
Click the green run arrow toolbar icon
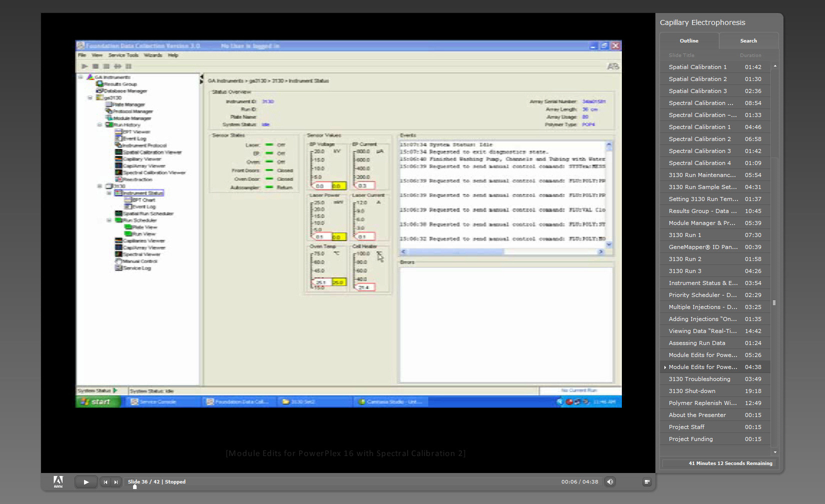pos(85,66)
